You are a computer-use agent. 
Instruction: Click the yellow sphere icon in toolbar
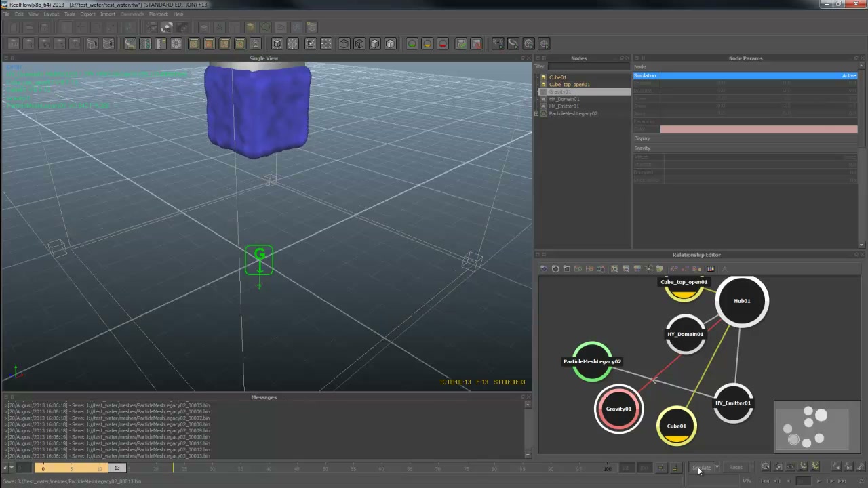(x=427, y=44)
